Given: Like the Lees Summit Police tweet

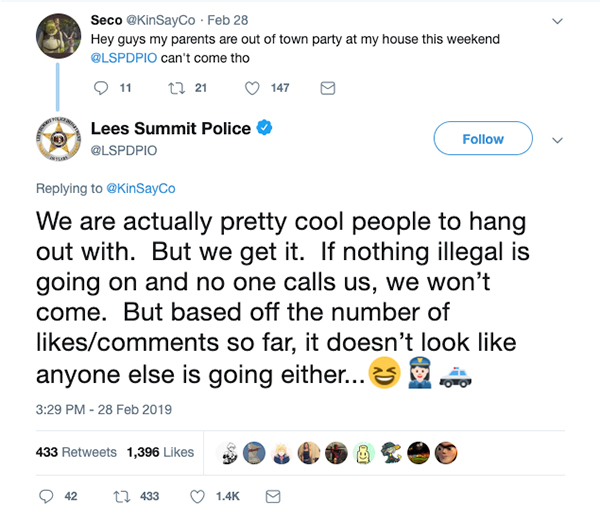Looking at the screenshot, I should pos(197,495).
